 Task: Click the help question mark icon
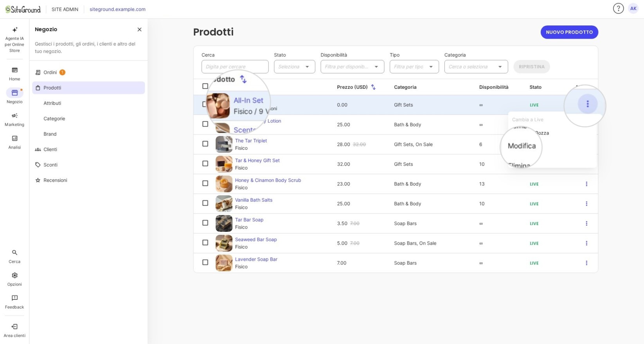tap(618, 8)
